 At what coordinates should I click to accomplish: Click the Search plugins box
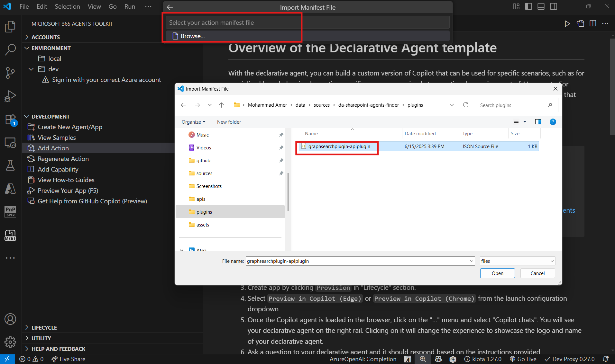point(517,105)
